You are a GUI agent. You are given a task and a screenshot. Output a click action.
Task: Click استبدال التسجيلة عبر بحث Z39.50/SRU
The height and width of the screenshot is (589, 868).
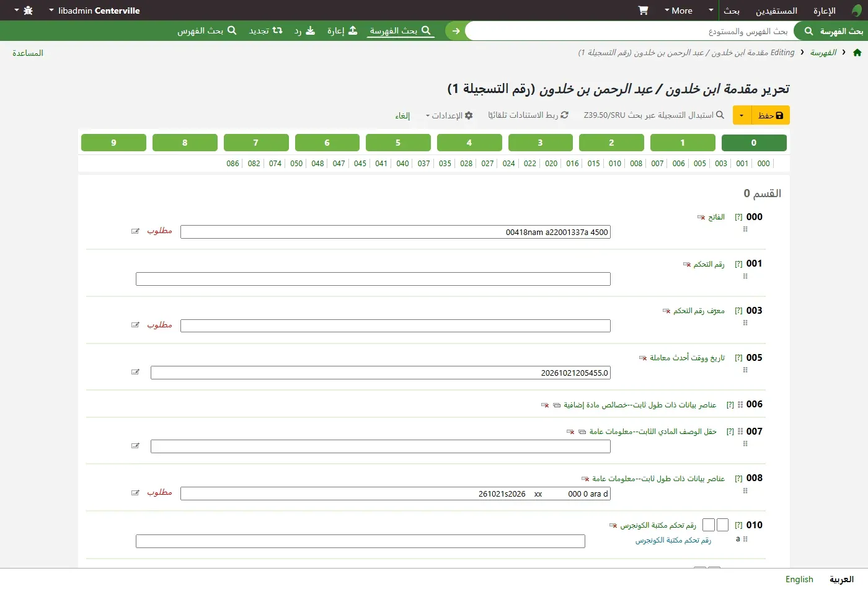[x=654, y=115]
